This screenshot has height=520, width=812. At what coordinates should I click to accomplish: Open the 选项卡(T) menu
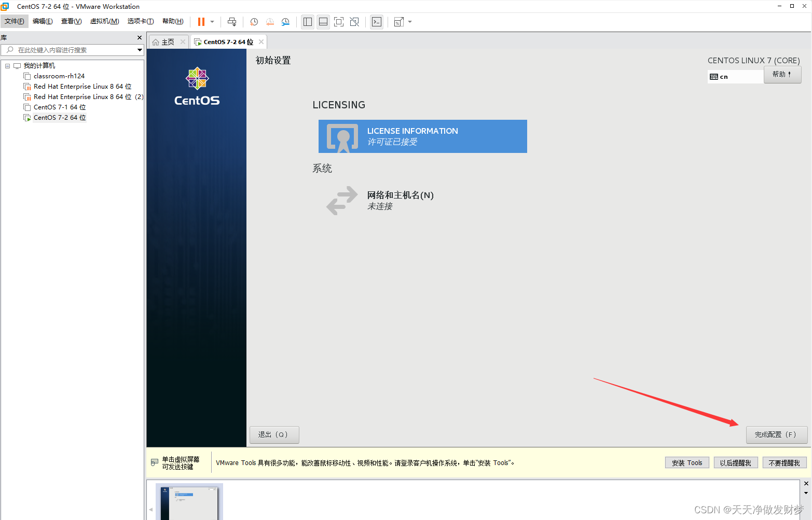pos(141,21)
